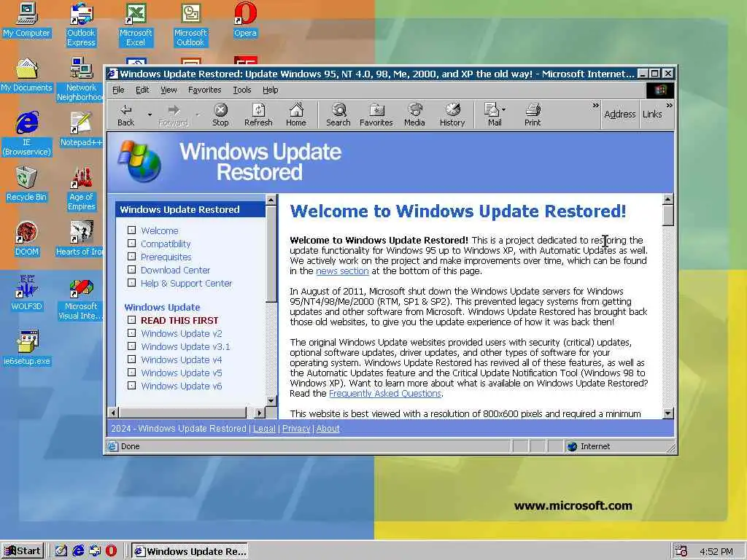Open Compatibility sidebar link

click(x=166, y=244)
